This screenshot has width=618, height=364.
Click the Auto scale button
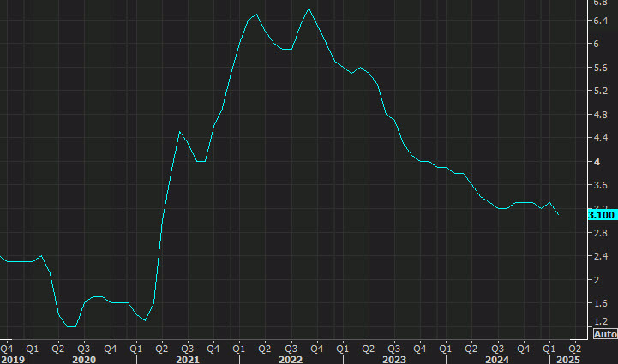[605, 334]
